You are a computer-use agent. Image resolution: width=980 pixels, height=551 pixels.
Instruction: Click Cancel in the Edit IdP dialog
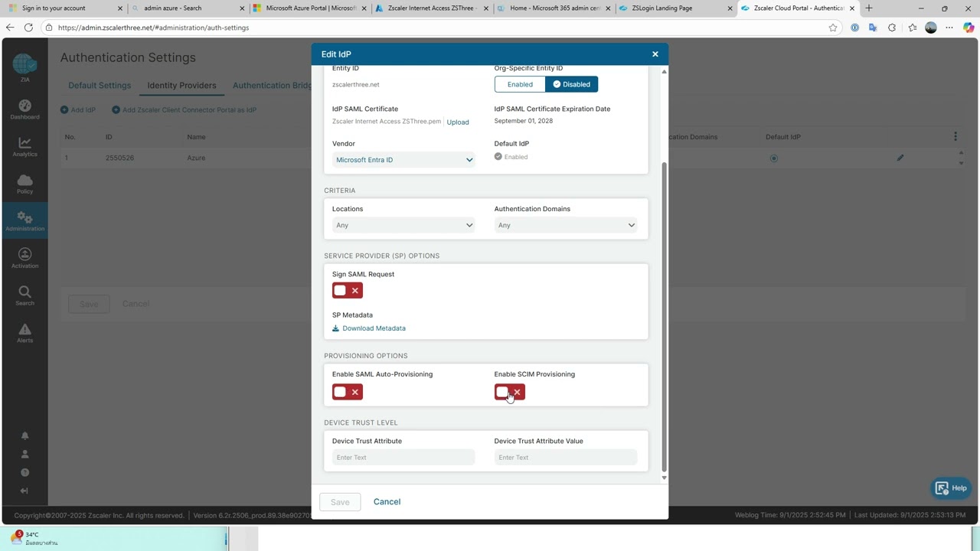(x=387, y=502)
